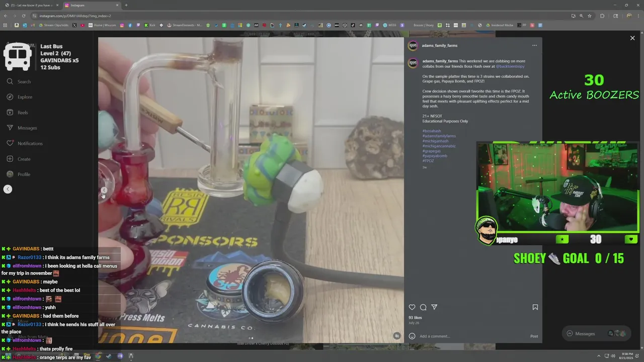Open the #bosahash hashtag
Viewport: 644px width, 362px height.
click(432, 131)
